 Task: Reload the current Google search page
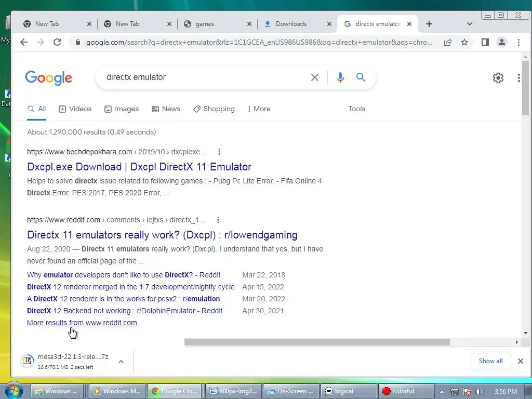[x=57, y=42]
